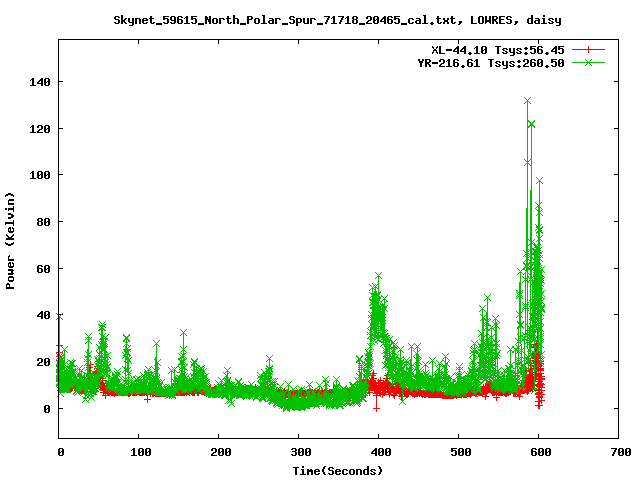640x480 pixels.
Task: Click the y-axis tick label 100
Action: [40, 175]
